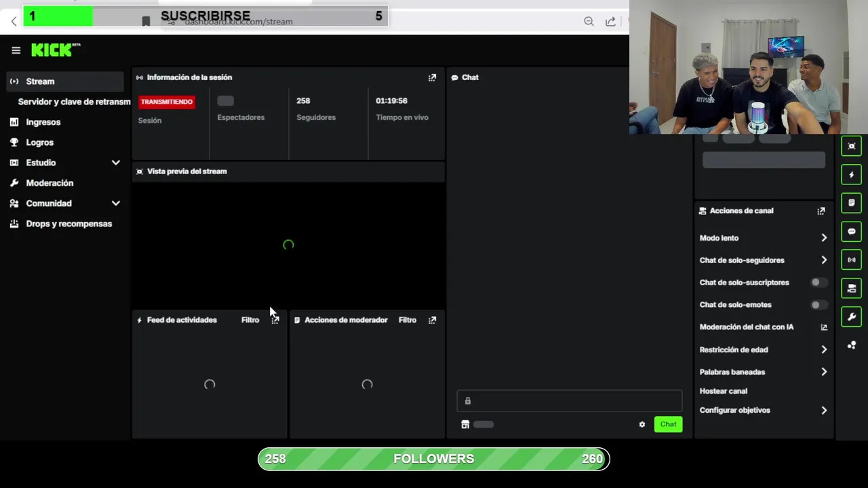This screenshot has width=868, height=488.
Task: Open chat settings gear icon
Action: (x=642, y=424)
